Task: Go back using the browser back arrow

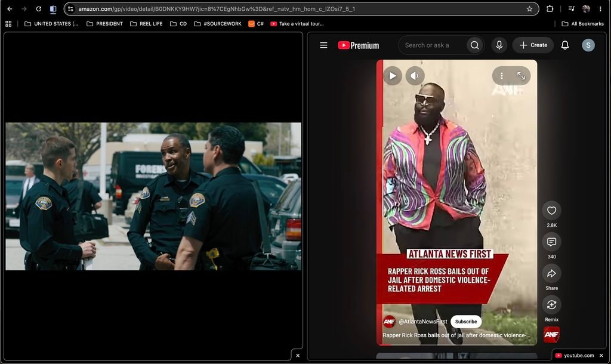Action: click(10, 9)
